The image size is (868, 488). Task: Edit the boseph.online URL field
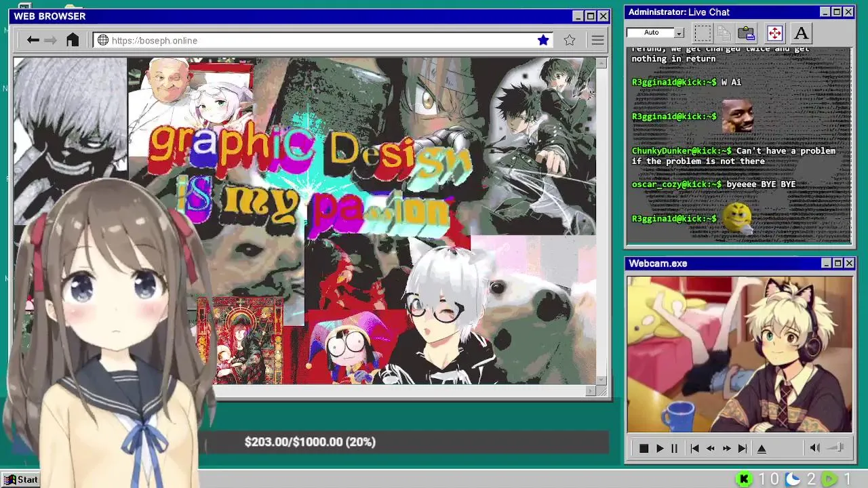pos(322,41)
